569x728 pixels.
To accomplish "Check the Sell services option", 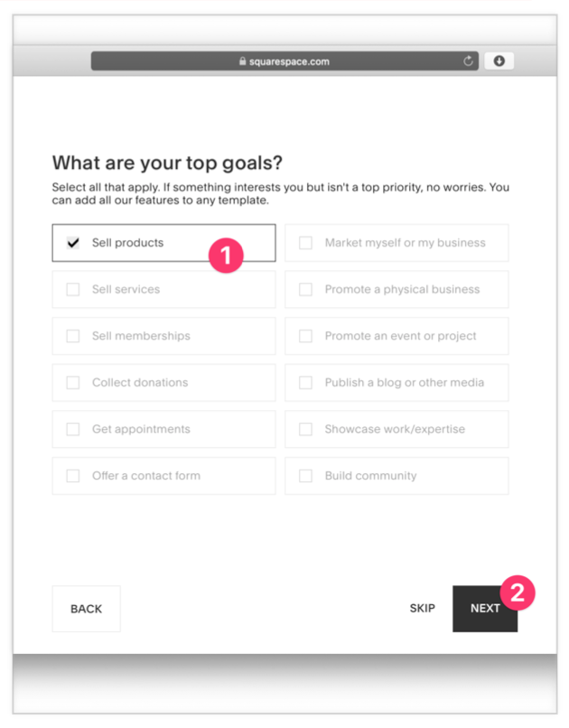I will [x=73, y=290].
